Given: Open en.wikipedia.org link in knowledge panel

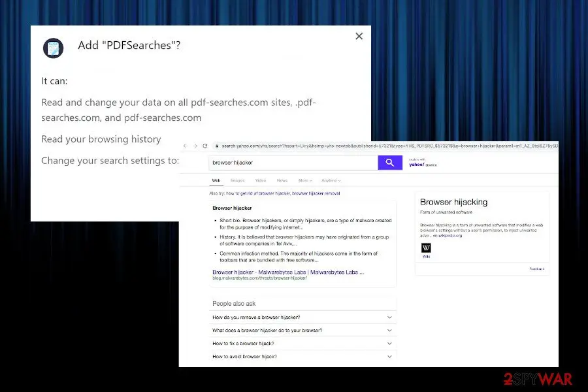Looking at the screenshot, I should coord(448,236).
